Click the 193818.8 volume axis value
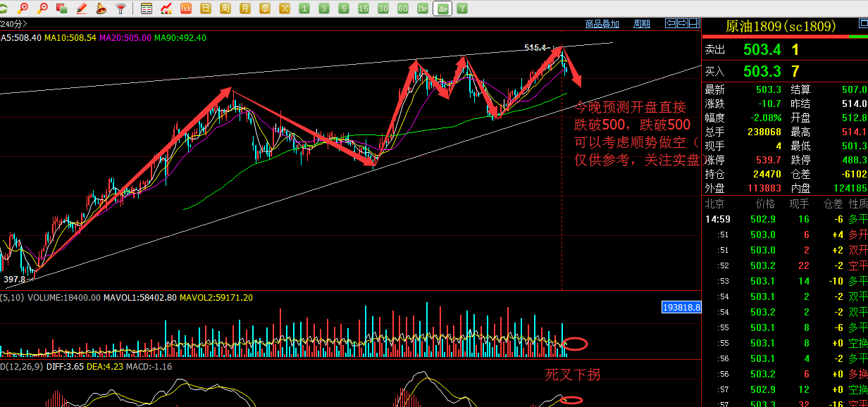This screenshot has height=407, width=868. pyautogui.click(x=681, y=307)
